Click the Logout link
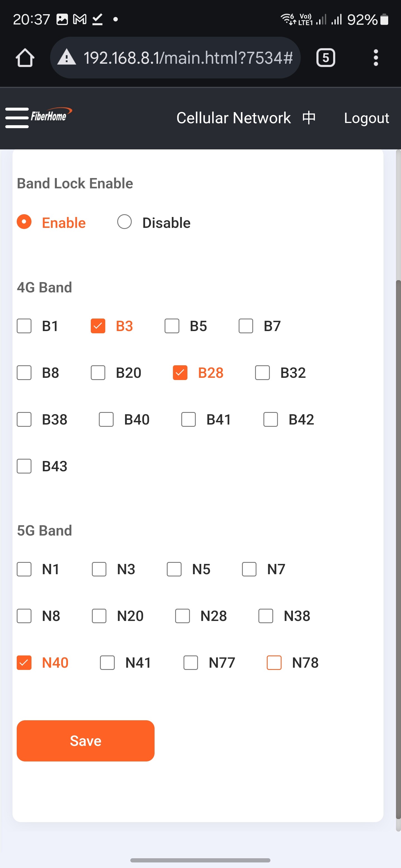 tap(366, 118)
